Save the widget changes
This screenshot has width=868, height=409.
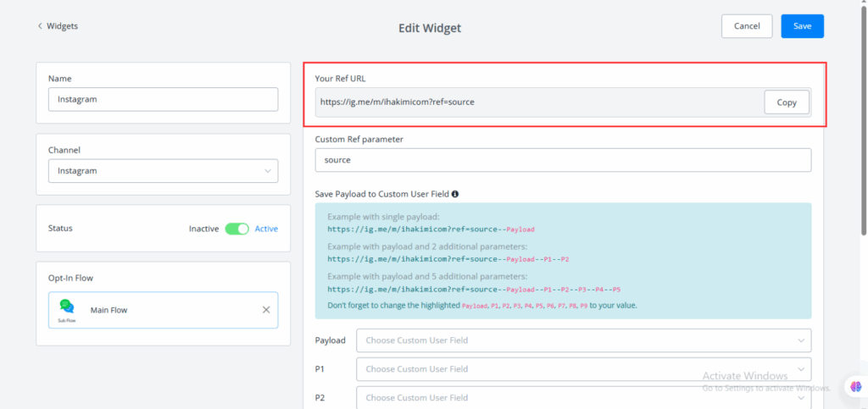point(802,26)
